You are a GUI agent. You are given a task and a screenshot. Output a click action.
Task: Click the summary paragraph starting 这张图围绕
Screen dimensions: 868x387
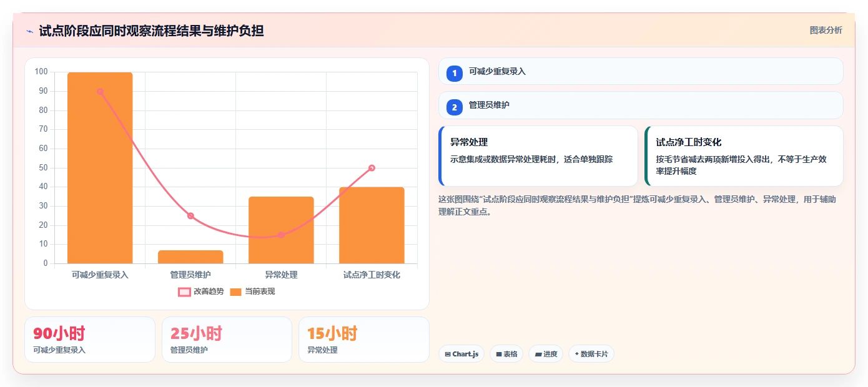pyautogui.click(x=638, y=205)
